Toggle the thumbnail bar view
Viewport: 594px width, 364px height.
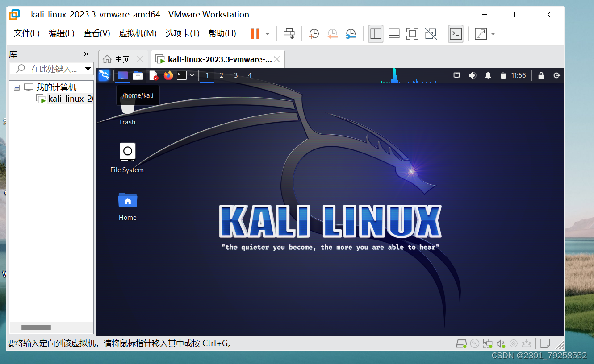[x=394, y=33]
